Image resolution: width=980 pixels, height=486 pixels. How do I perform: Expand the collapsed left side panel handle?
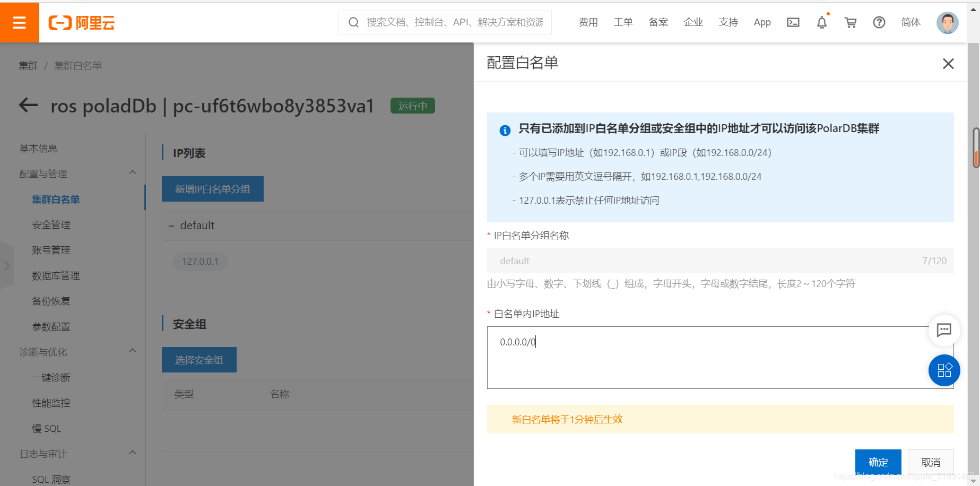click(6, 265)
